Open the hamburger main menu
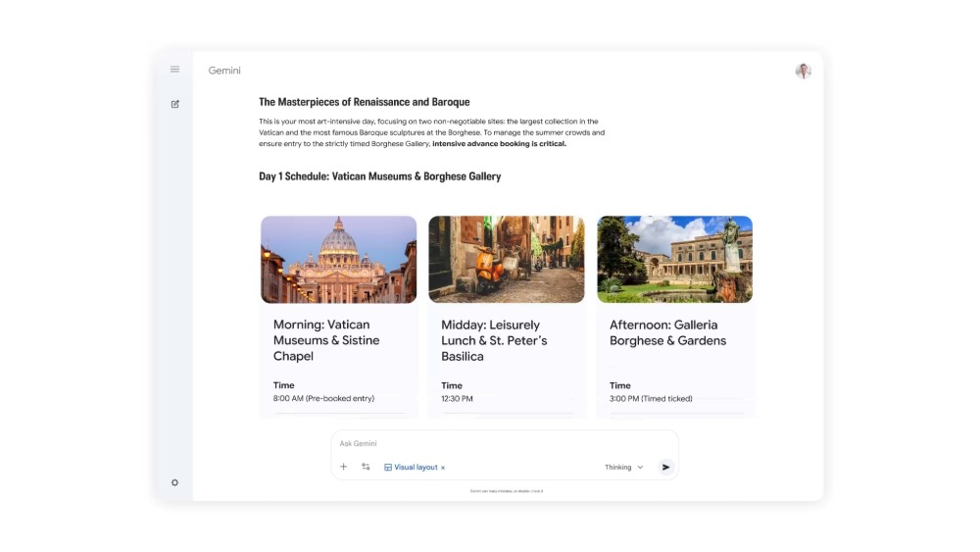 coord(174,70)
